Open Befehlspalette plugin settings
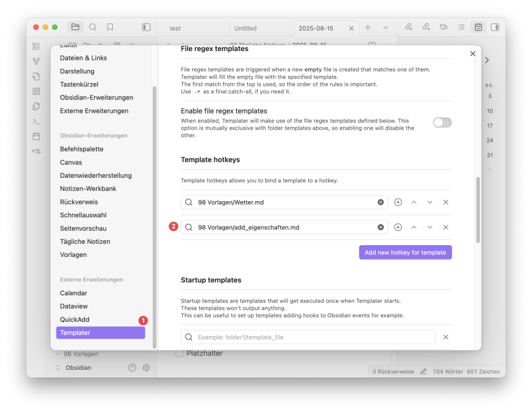The image size is (532, 412). click(x=82, y=149)
